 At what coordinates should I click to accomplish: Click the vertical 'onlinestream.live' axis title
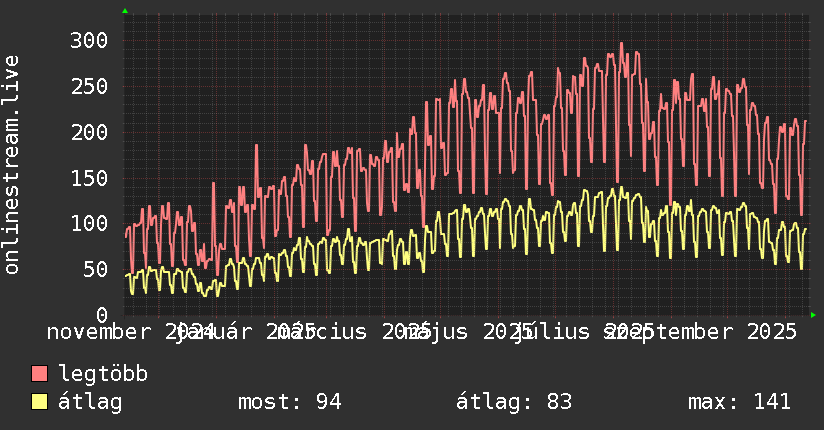(x=11, y=165)
